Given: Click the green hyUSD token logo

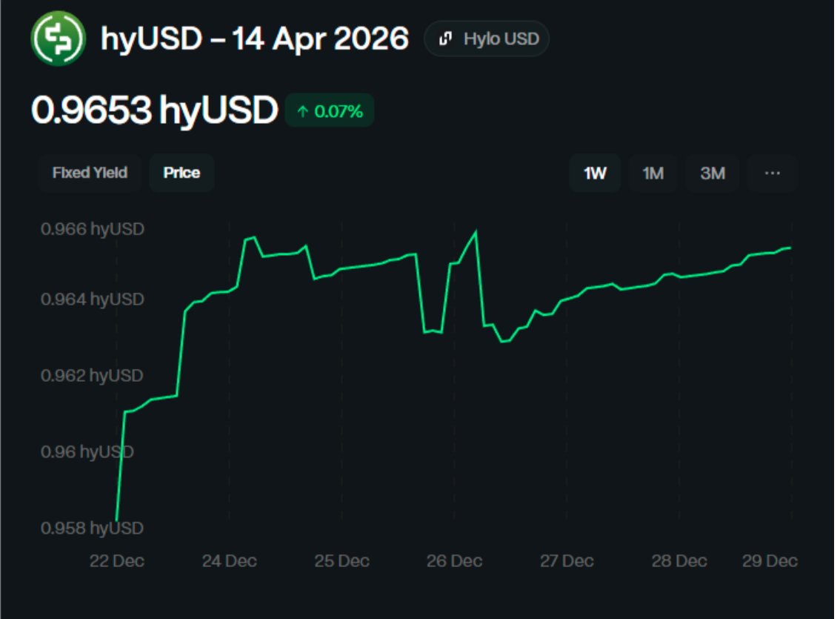Looking at the screenshot, I should point(58,39).
